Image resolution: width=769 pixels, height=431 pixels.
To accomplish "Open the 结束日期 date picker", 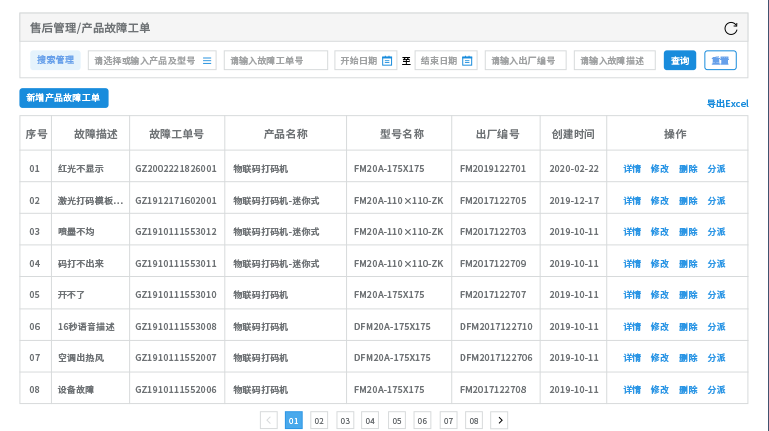I will [439, 61].
